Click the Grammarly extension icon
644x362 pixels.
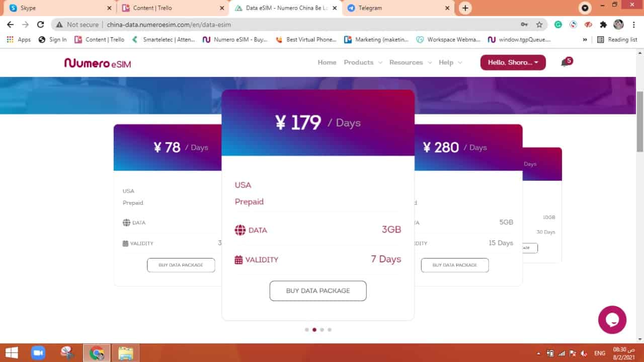[558, 24]
